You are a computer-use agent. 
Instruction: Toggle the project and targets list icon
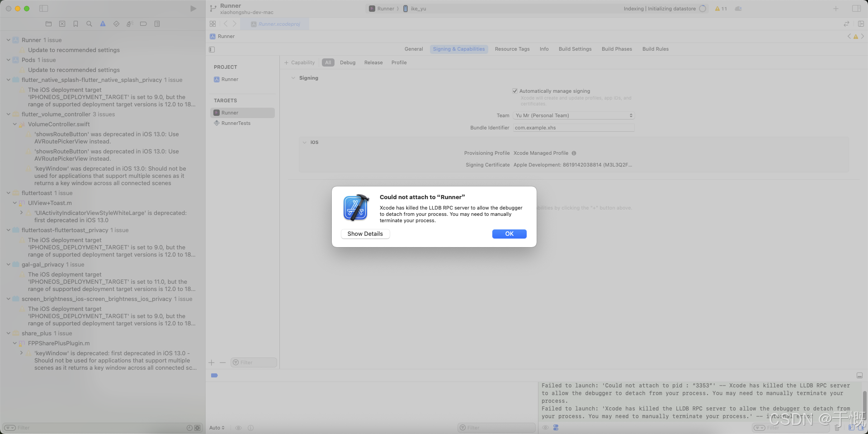212,49
